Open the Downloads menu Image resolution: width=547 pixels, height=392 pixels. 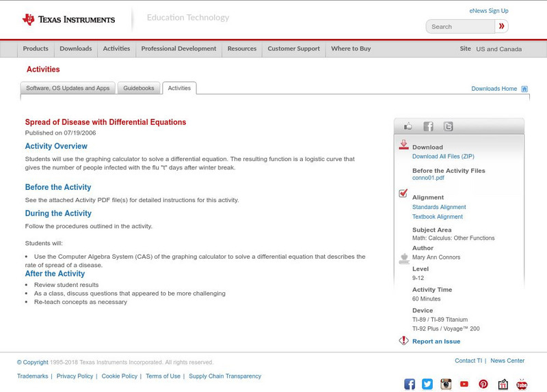(x=76, y=48)
